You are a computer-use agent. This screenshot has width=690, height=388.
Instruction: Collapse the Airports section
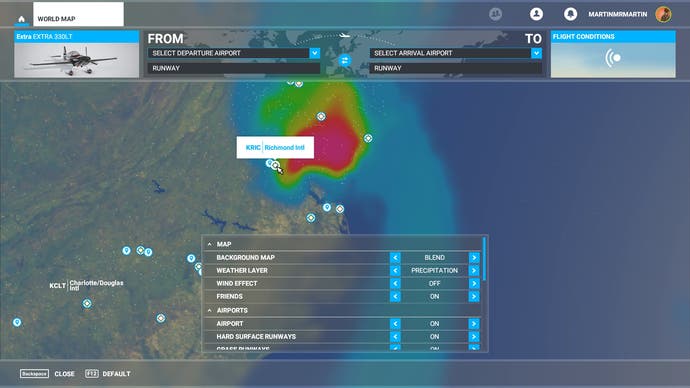tap(209, 310)
